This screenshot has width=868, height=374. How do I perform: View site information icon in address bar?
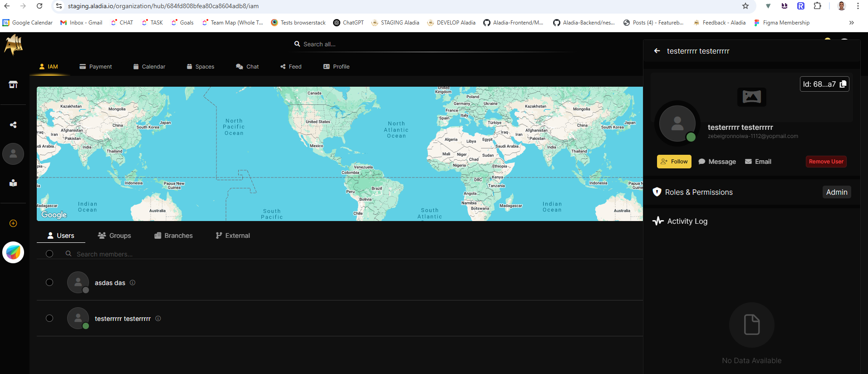point(59,6)
